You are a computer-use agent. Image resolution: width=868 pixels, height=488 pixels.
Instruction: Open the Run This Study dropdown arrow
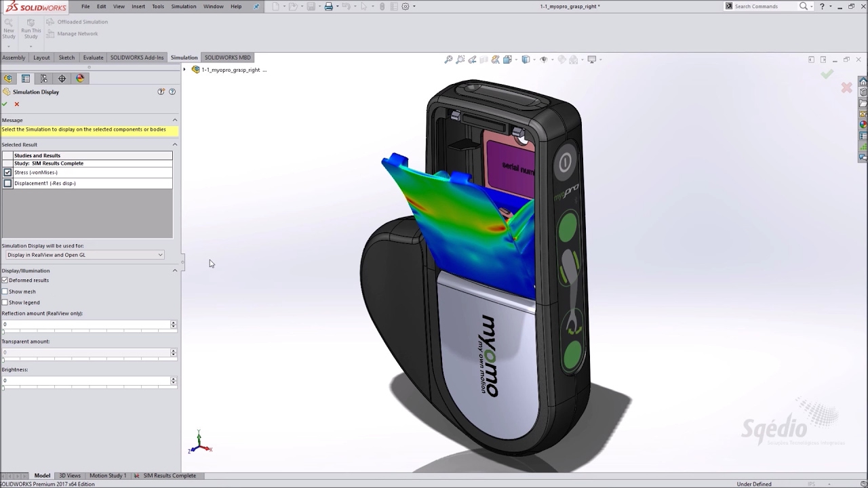pos(31,46)
